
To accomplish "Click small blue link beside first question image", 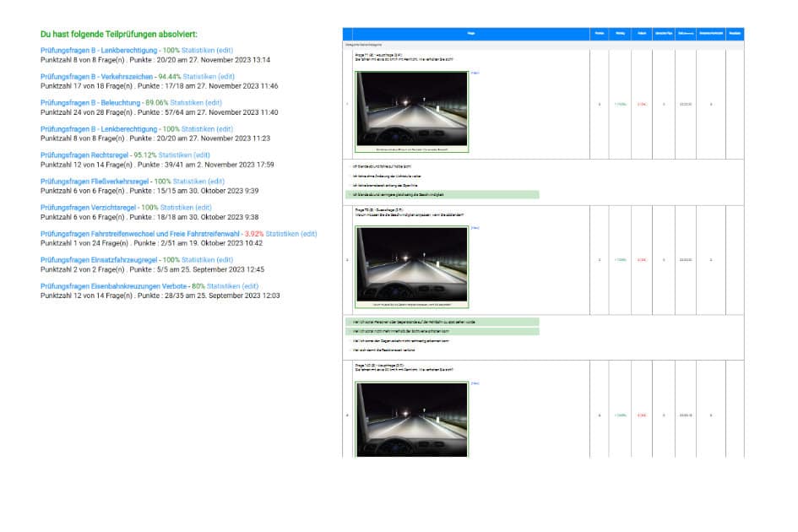I will [x=475, y=73].
